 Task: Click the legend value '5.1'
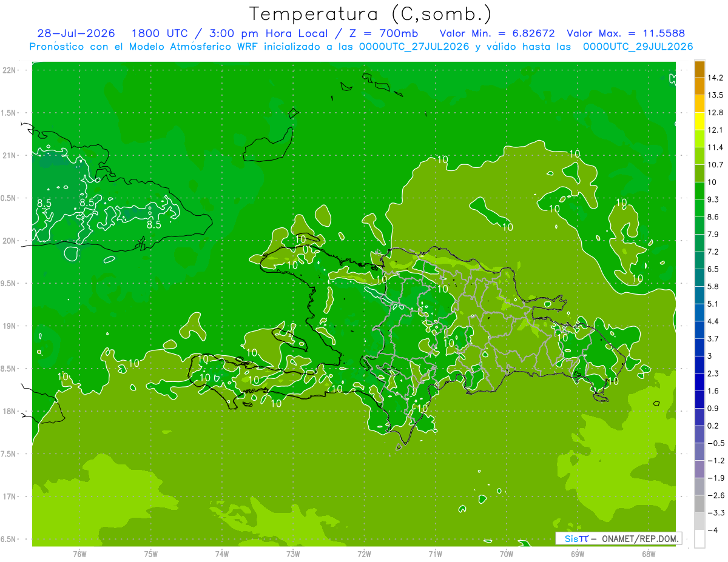(x=713, y=304)
